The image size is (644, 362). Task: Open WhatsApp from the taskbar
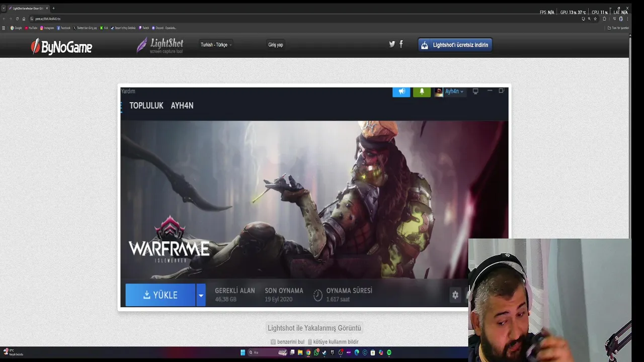click(316, 352)
